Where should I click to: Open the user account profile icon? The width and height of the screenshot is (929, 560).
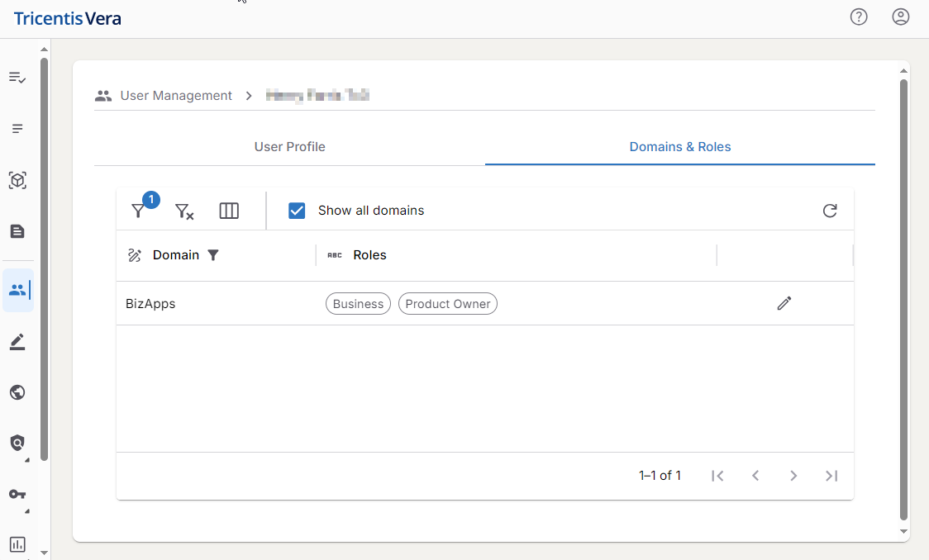click(901, 17)
